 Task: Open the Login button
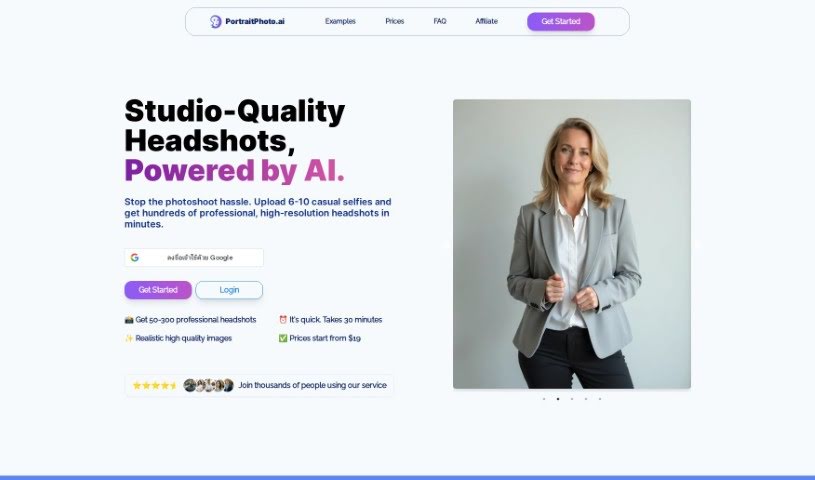tap(229, 290)
